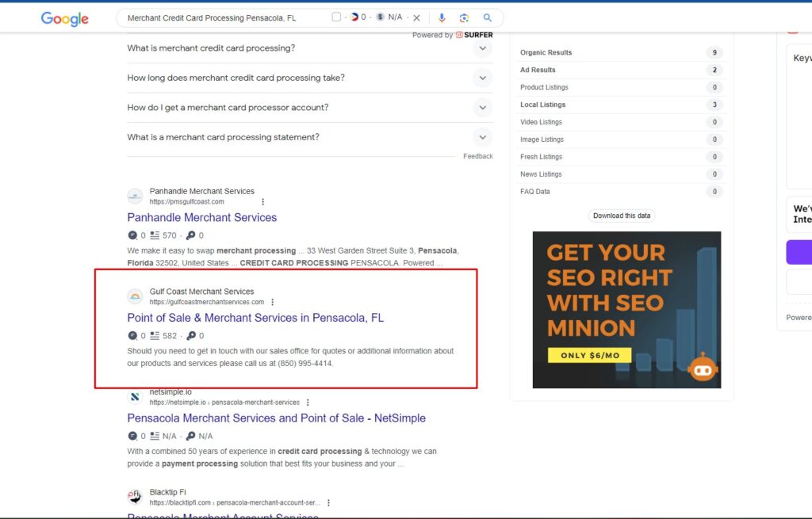
Task: Tick the checkbox in the search bar
Action: [336, 17]
